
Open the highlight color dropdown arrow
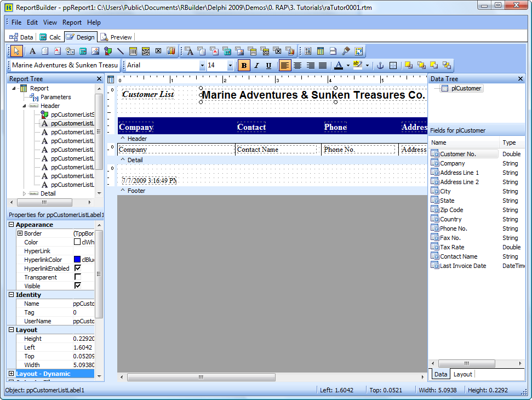tap(367, 65)
